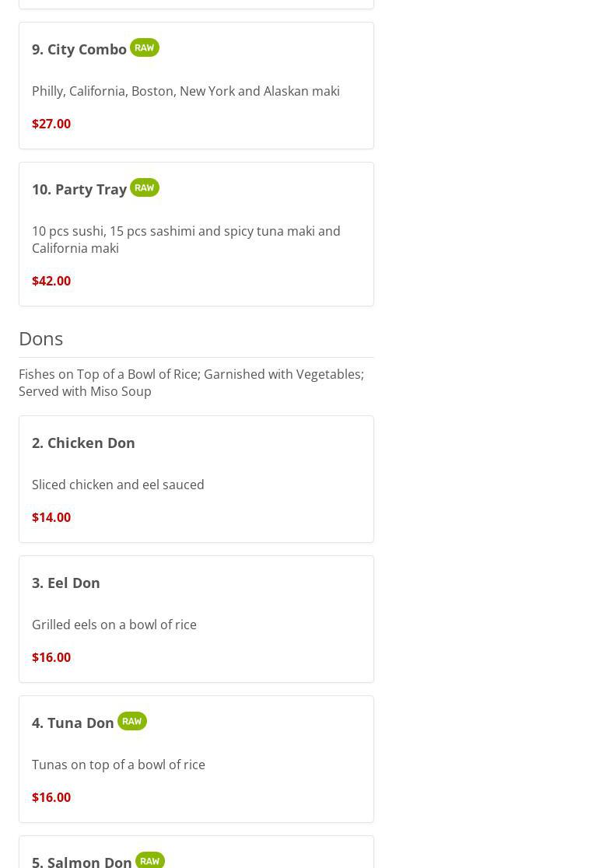This screenshot has width=599, height=868.
Task: Click the "Tunas on top of a bowl" description
Action: (118, 765)
